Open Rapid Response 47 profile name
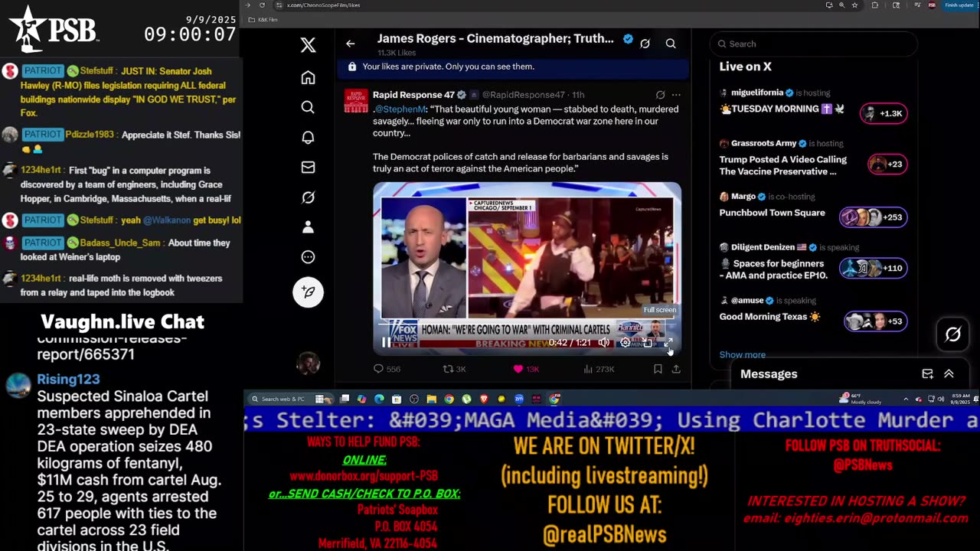 (413, 95)
